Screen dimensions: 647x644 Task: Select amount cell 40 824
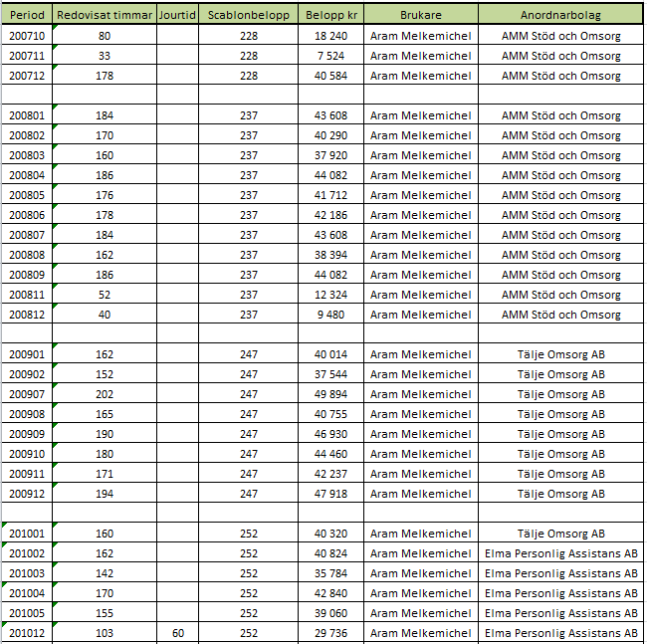point(330,553)
